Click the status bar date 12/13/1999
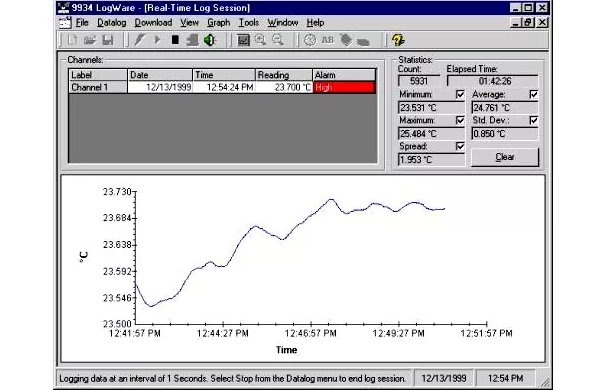Viewport: 600px width, 390px height. point(444,379)
